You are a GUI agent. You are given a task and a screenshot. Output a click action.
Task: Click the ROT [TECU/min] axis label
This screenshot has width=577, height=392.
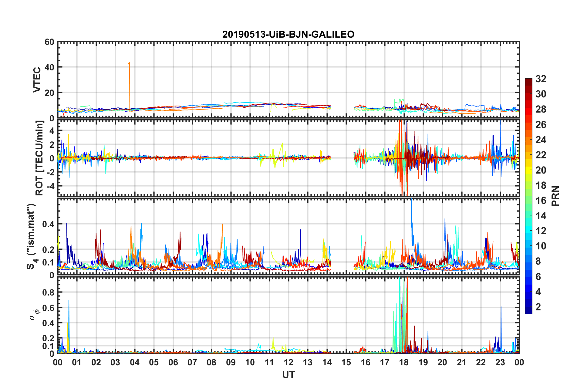(39, 158)
